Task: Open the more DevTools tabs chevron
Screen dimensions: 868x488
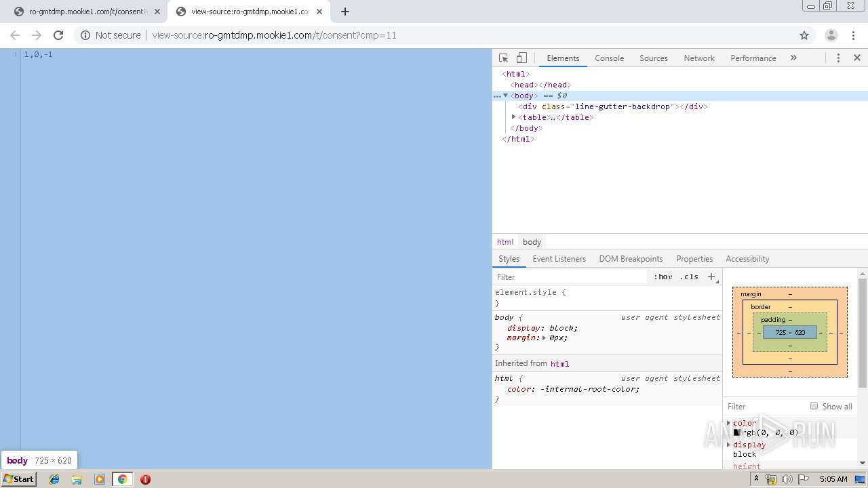Action: pos(793,58)
